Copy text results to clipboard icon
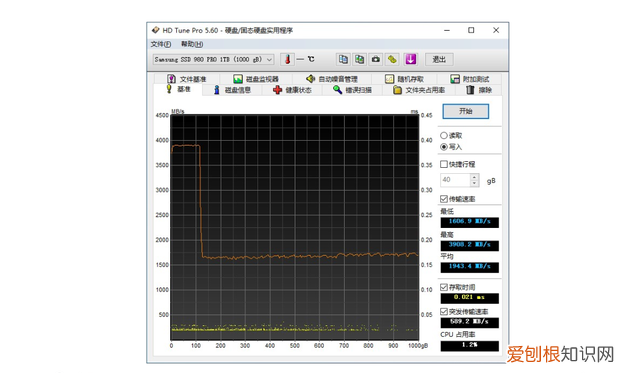 click(x=343, y=60)
